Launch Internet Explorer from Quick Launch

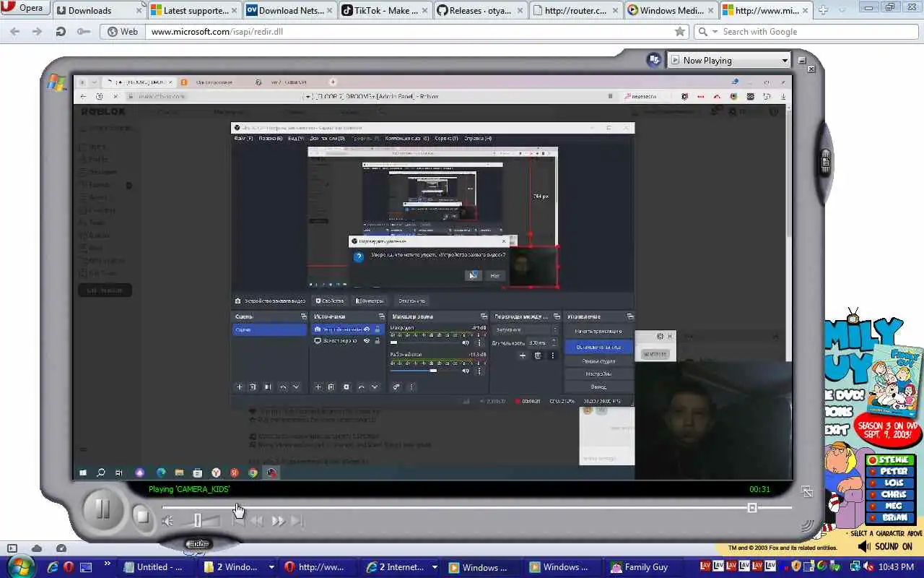click(53, 567)
